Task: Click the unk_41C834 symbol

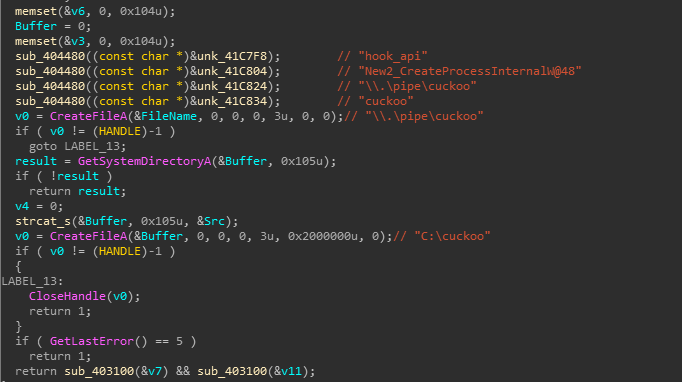Action: [x=232, y=101]
